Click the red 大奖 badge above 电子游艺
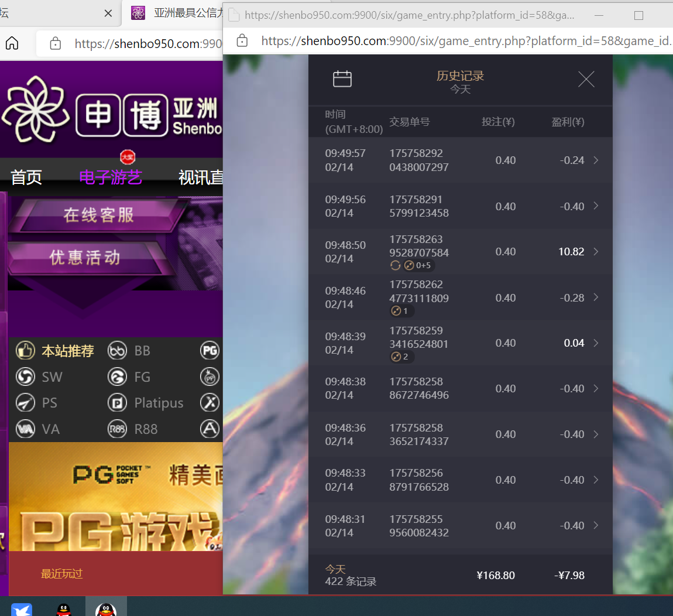 click(x=128, y=158)
